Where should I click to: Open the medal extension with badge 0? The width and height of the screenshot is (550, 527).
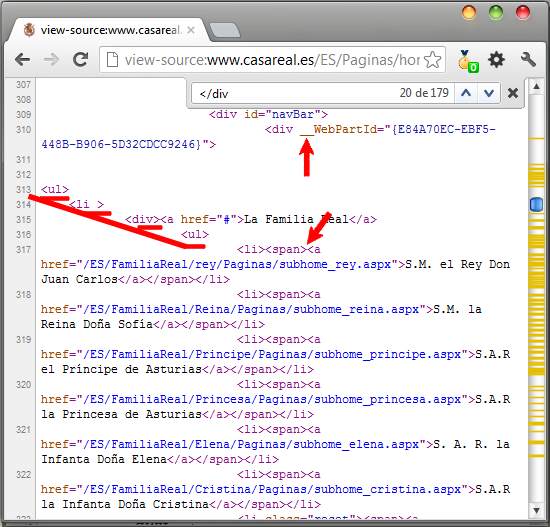coord(468,61)
